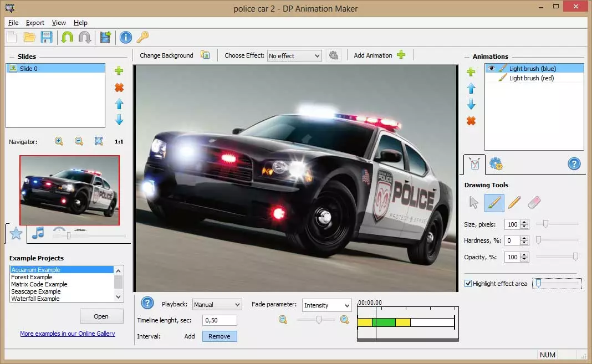This screenshot has width=592, height=364.
Task: Click the Change Background icon
Action: (x=205, y=55)
